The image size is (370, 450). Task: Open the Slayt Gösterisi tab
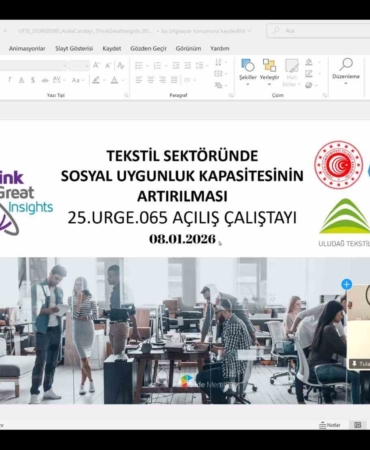[x=74, y=49]
